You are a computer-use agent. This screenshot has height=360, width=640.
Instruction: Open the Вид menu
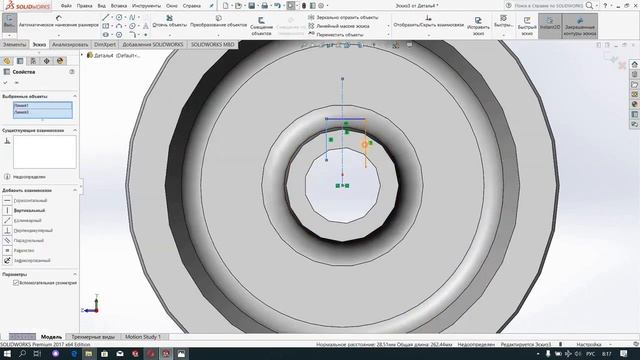pyautogui.click(x=102, y=6)
